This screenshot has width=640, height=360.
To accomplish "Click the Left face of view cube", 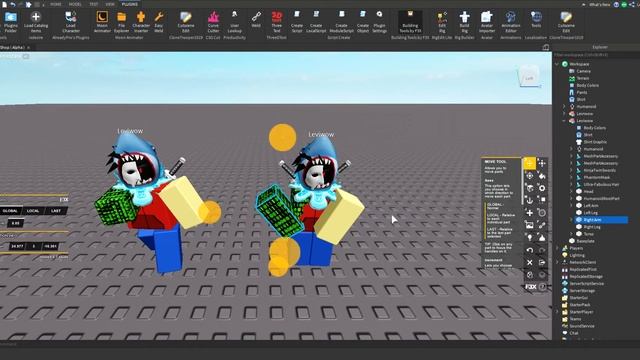I will (529, 78).
